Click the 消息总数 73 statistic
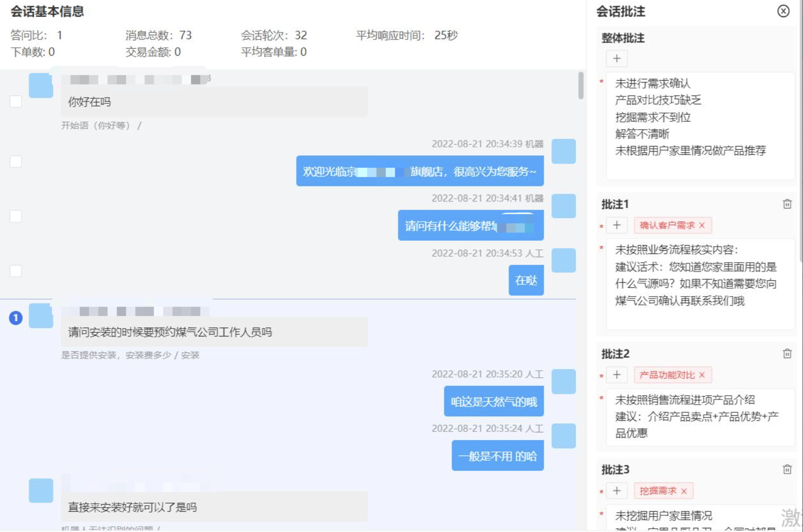The height and width of the screenshot is (532, 803). pyautogui.click(x=159, y=35)
